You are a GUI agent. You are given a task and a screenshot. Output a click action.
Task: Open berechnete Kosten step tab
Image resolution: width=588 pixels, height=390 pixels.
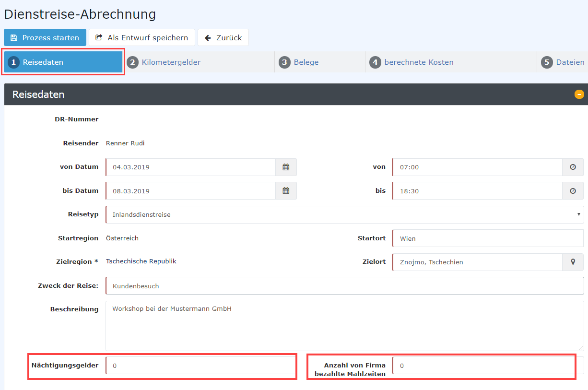tap(451, 62)
